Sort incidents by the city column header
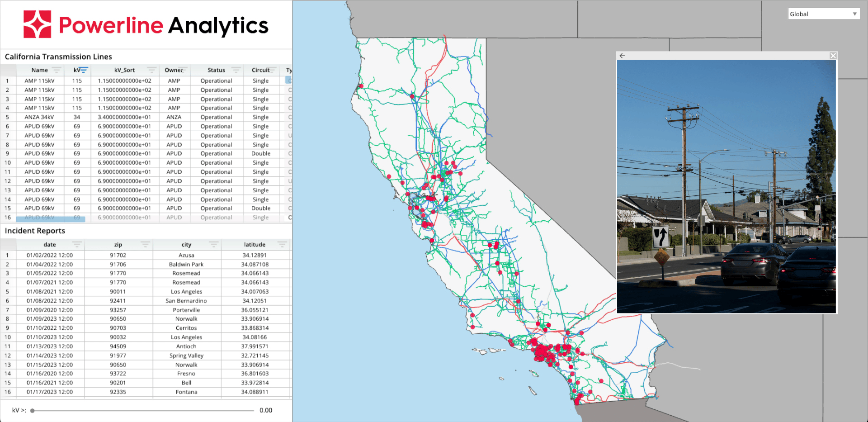Viewport: 868px width, 422px height. pyautogui.click(x=186, y=245)
